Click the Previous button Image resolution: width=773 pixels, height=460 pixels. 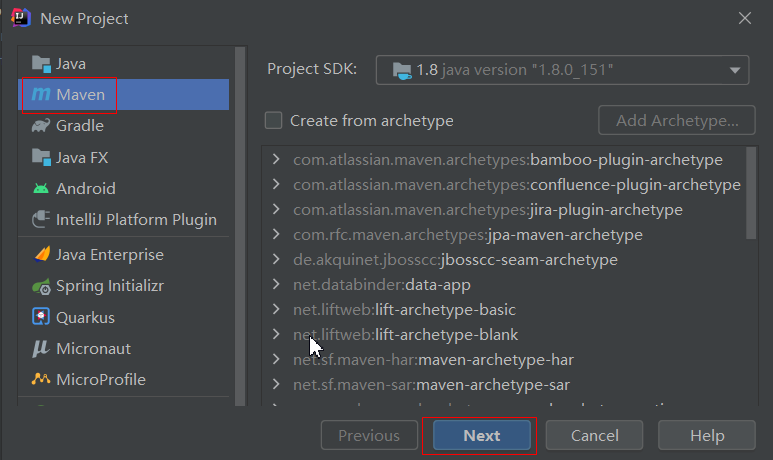point(369,436)
